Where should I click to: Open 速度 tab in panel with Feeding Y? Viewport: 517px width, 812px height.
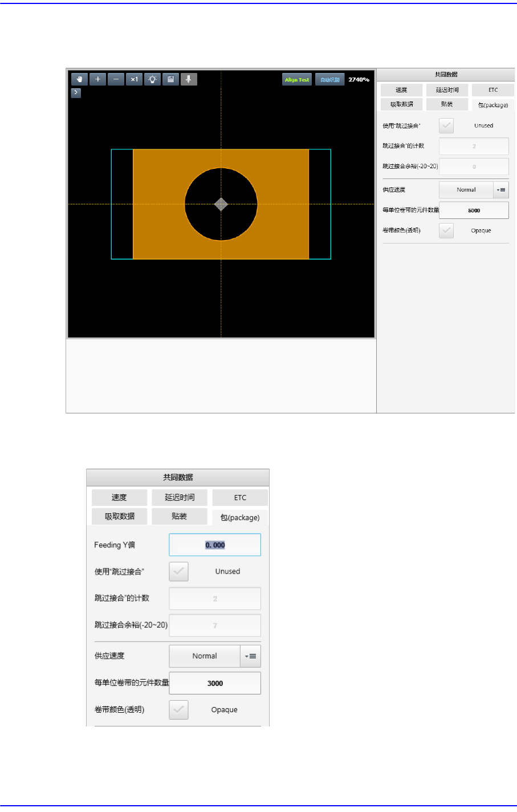pos(119,497)
